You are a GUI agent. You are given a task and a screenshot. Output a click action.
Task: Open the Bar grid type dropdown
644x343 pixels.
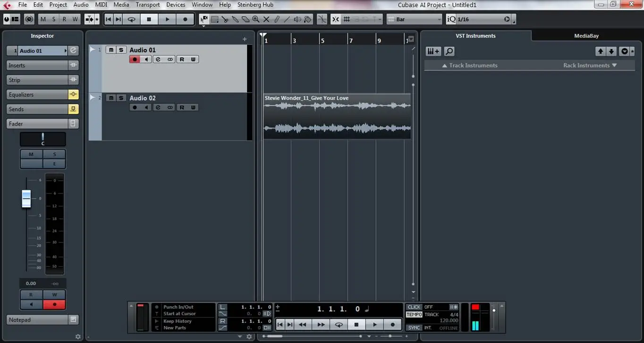pyautogui.click(x=414, y=19)
